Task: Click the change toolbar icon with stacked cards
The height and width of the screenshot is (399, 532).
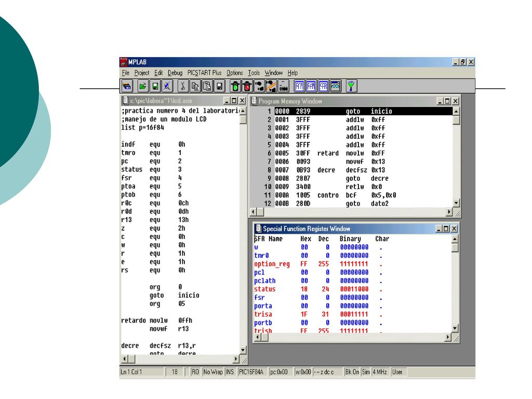Action: click(127, 86)
